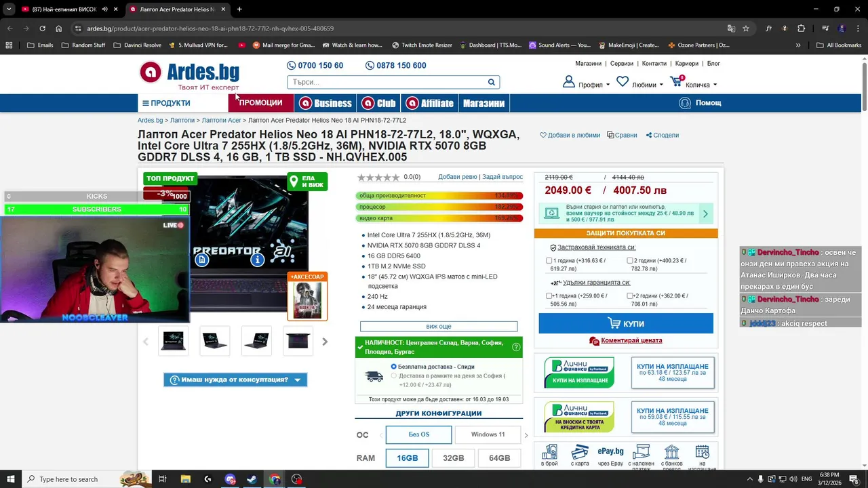868x488 pixels.
Task: Open the browser extensions puzzle icon
Action: 801,28
